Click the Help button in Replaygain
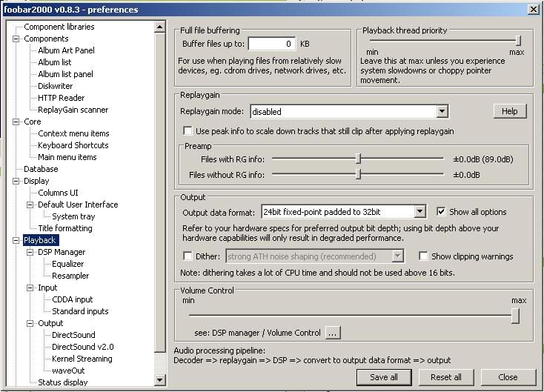Screen dimensions: 544x392 click(510, 111)
